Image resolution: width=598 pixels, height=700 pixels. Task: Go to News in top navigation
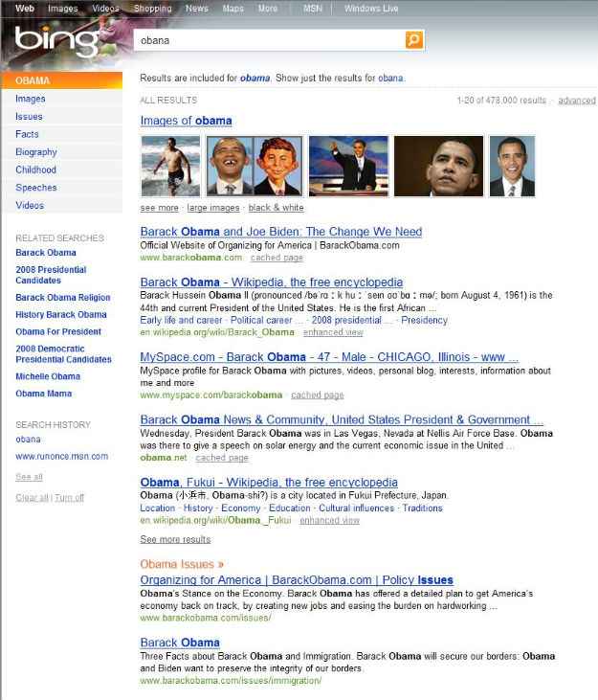pos(197,8)
